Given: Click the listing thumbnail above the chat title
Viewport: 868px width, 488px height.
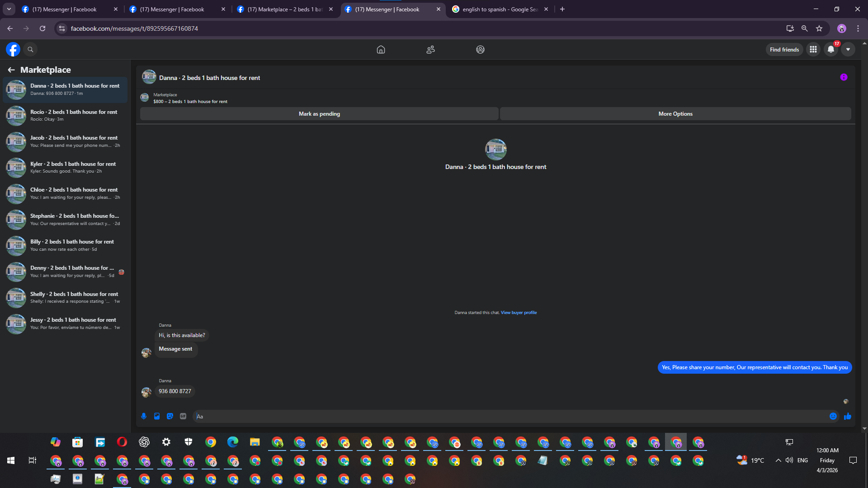Looking at the screenshot, I should click(495, 150).
